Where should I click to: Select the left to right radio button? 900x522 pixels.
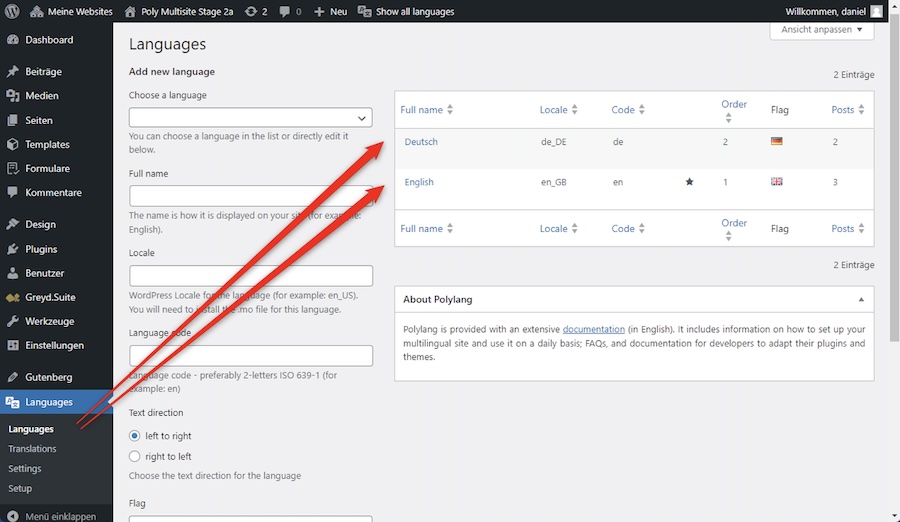pyautogui.click(x=136, y=436)
